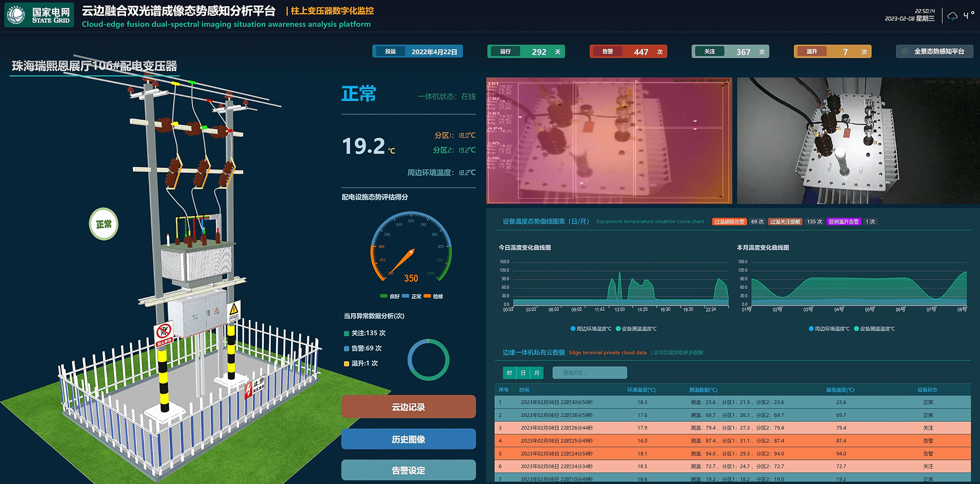Click the infrared thermal camera image

[x=609, y=141]
